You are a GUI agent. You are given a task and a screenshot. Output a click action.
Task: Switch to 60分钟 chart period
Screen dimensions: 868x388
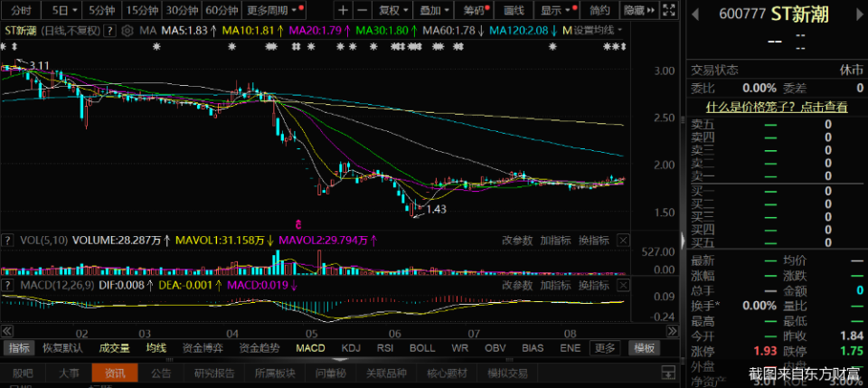(x=222, y=9)
